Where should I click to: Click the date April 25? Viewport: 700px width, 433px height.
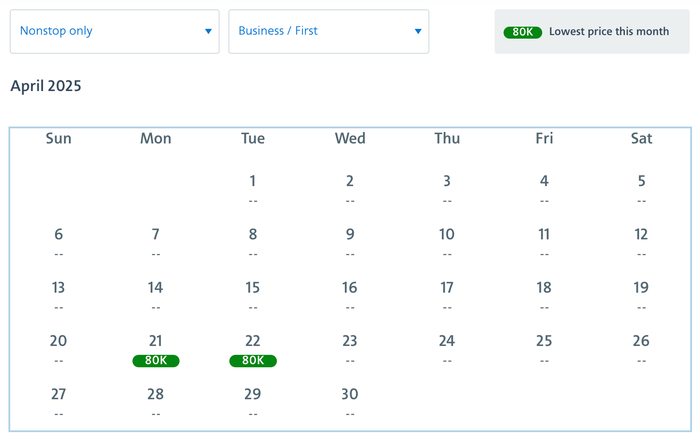point(544,341)
